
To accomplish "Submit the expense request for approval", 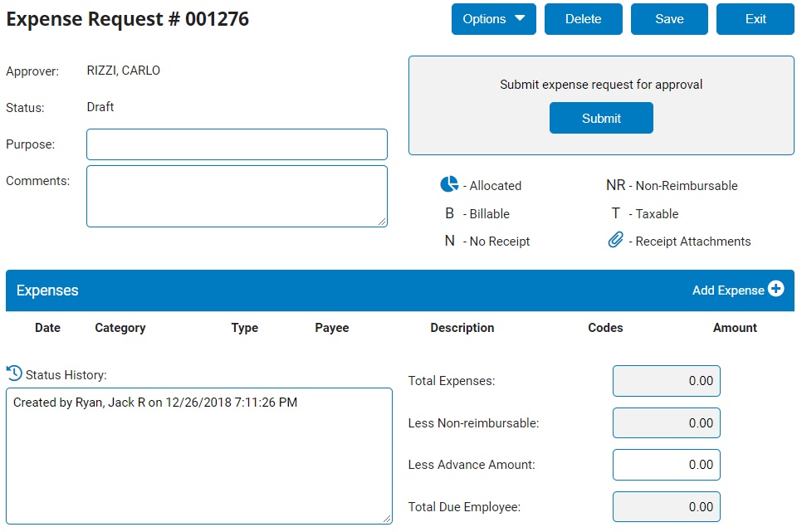I will point(601,118).
